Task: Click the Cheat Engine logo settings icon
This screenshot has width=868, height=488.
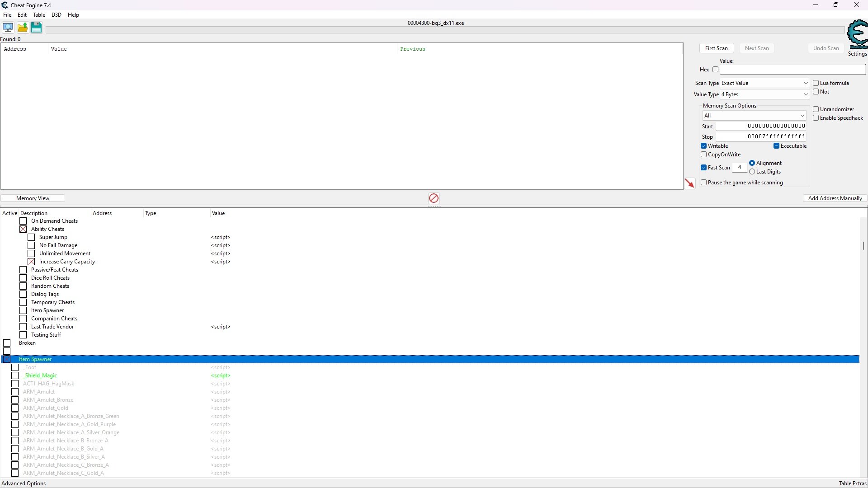Action: click(857, 35)
